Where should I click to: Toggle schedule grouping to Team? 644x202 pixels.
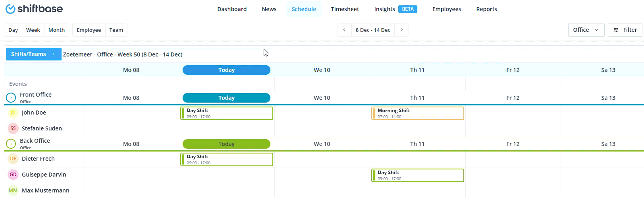[116, 30]
